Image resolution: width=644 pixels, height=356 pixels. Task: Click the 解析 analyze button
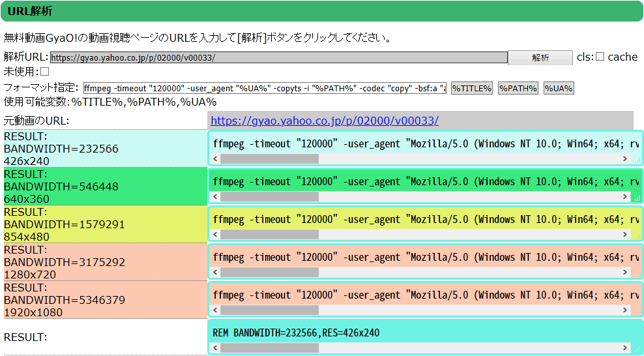[x=540, y=57]
